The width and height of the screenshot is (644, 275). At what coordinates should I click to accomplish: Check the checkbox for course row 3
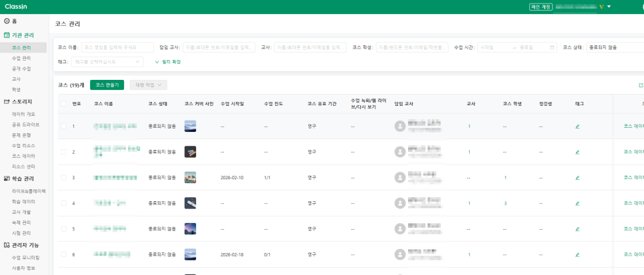[x=63, y=177]
